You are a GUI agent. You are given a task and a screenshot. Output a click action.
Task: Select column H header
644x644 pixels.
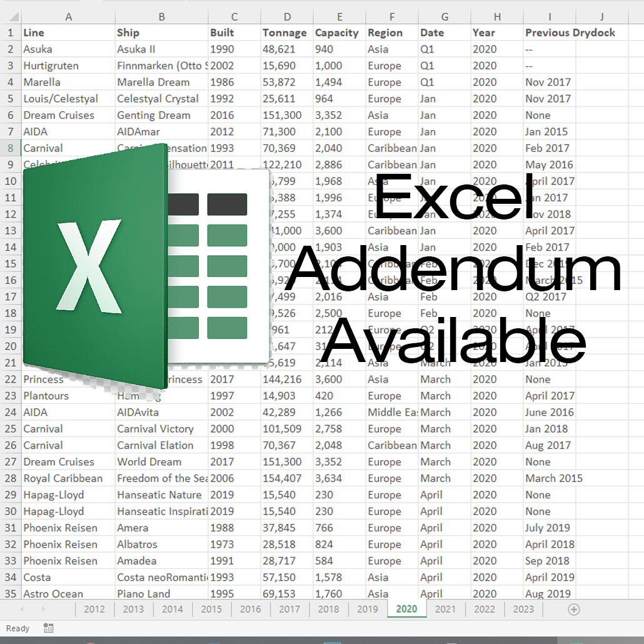tap(497, 17)
